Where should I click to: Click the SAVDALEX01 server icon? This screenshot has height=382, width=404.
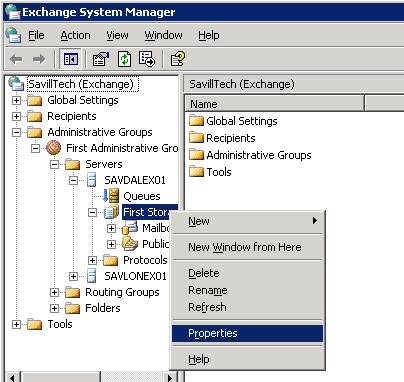point(91,180)
